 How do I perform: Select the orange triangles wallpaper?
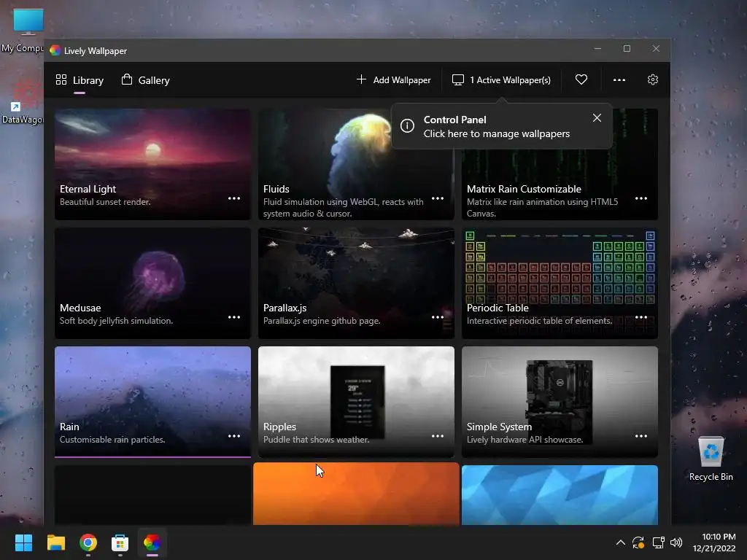pyautogui.click(x=356, y=494)
